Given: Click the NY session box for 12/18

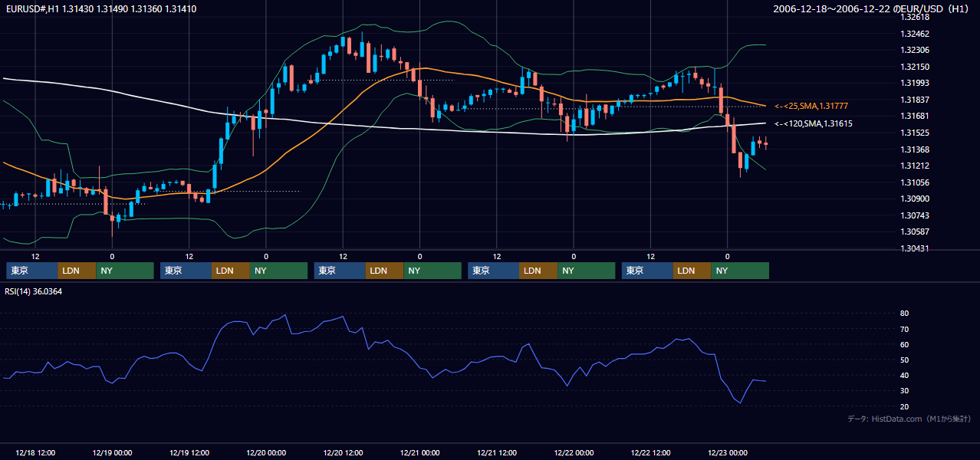Looking at the screenshot, I should click(125, 271).
